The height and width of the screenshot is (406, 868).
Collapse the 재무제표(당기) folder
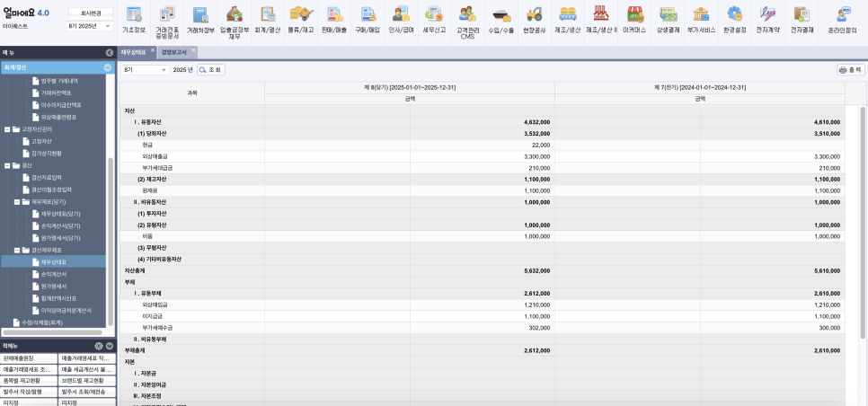coord(17,202)
